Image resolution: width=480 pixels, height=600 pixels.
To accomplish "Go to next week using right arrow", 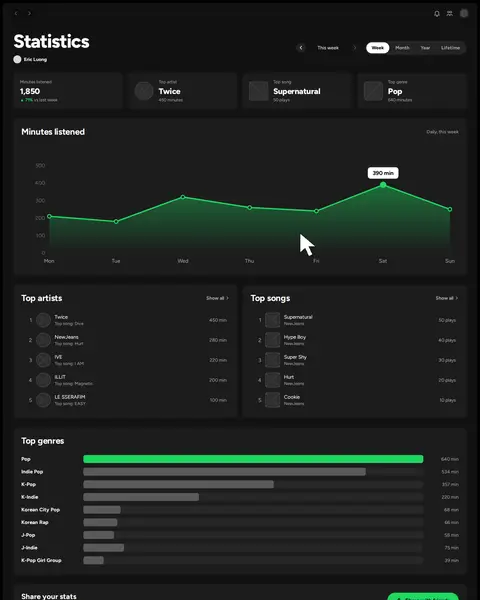I will click(354, 48).
